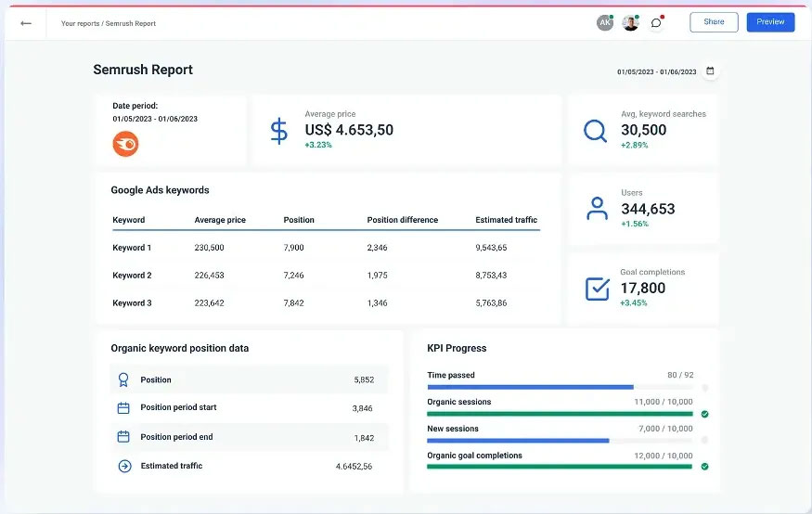Click the 1,842 period end value
The width and height of the screenshot is (812, 514).
pyautogui.click(x=364, y=438)
